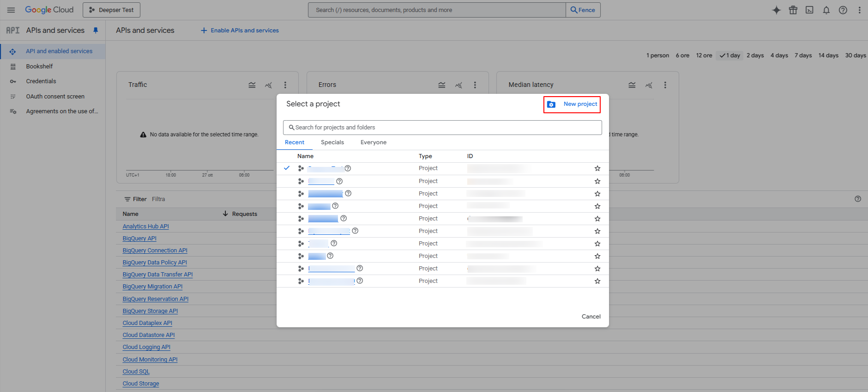Switch to the Everyone tab
This screenshot has width=868, height=392.
tap(374, 142)
